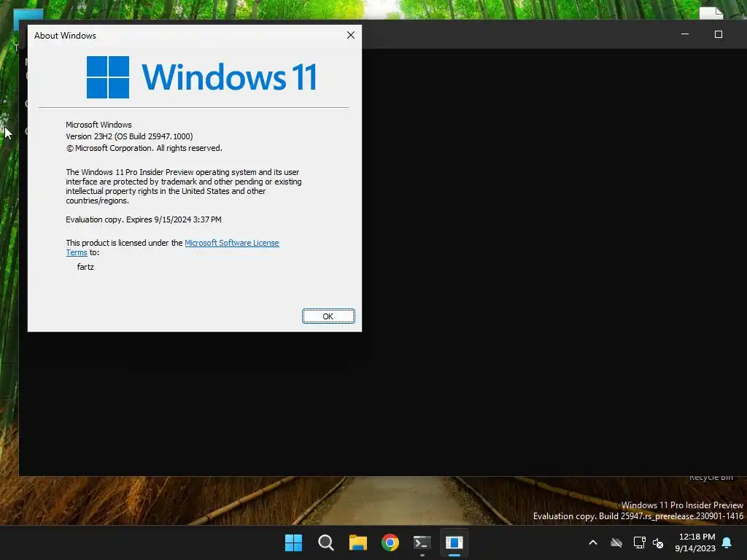Viewport: 747px width, 560px height.
Task: Select the active blue-window app on taskbar
Action: (x=454, y=542)
